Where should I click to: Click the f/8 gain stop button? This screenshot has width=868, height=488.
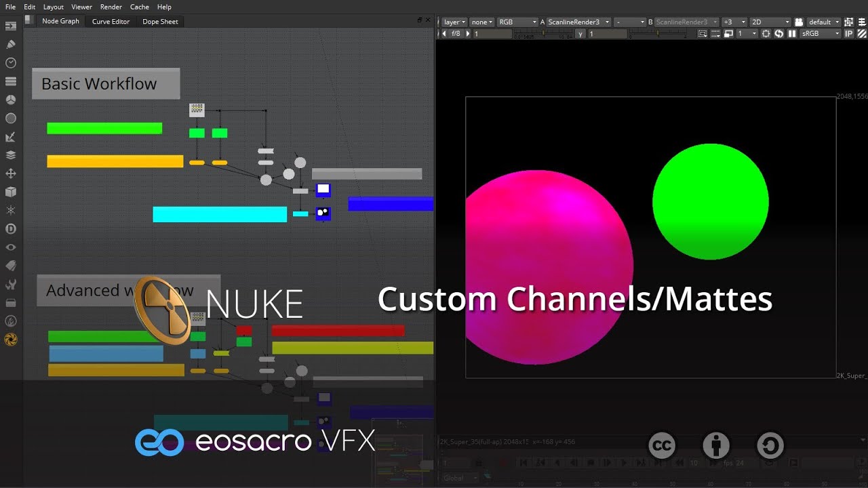tap(456, 33)
